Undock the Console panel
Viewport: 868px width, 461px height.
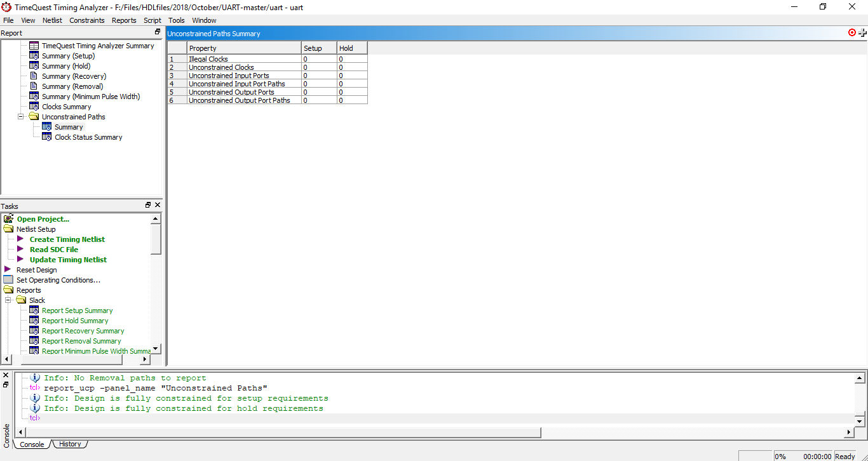click(x=6, y=385)
